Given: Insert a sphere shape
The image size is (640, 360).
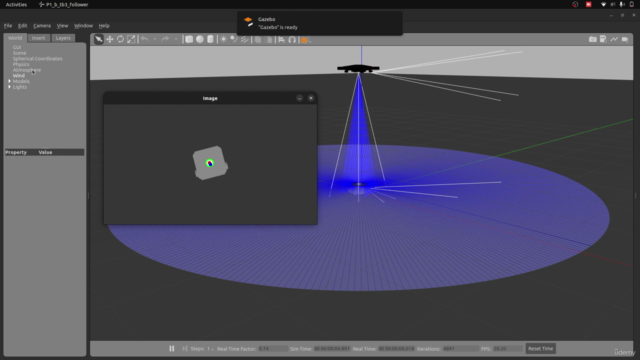Looking at the screenshot, I should pyautogui.click(x=200, y=40).
